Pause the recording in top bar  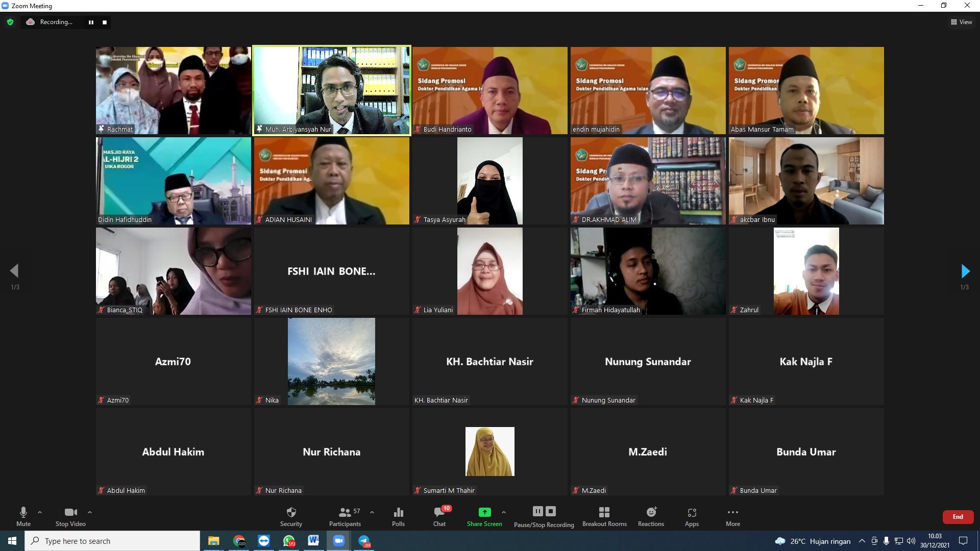(91, 22)
